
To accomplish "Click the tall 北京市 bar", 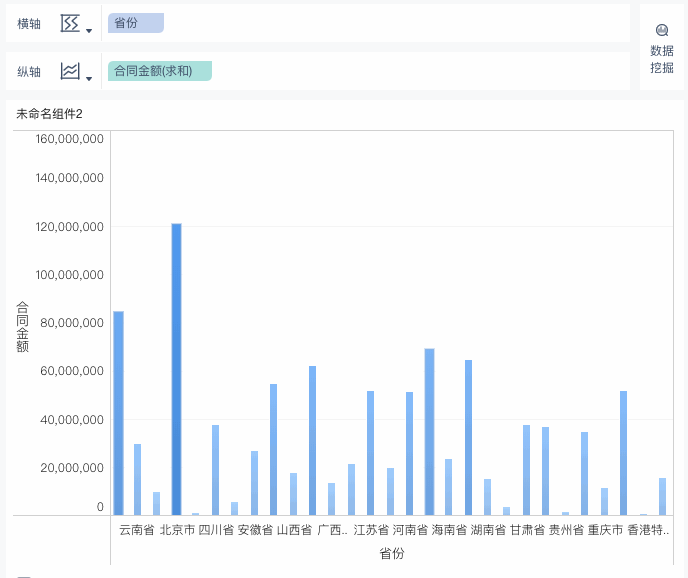I will pyautogui.click(x=176, y=369).
